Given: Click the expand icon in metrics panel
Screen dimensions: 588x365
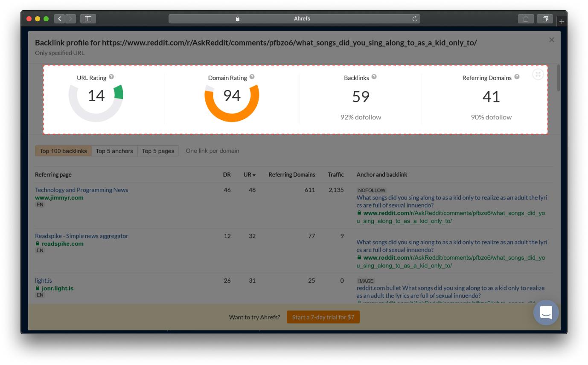Looking at the screenshot, I should (538, 74).
